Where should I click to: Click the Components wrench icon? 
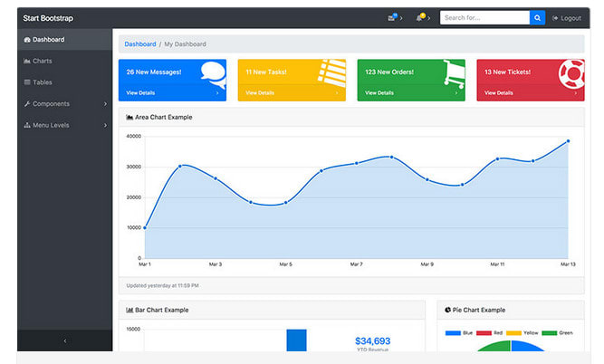pyautogui.click(x=27, y=103)
